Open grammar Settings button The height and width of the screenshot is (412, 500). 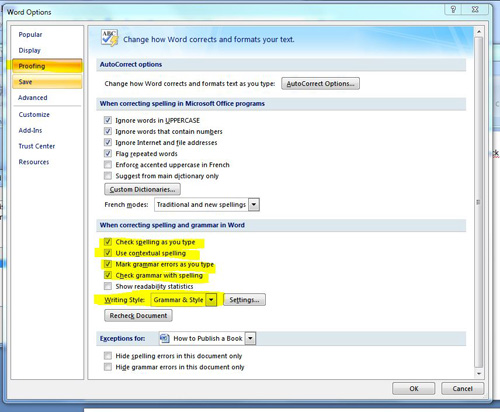244,300
